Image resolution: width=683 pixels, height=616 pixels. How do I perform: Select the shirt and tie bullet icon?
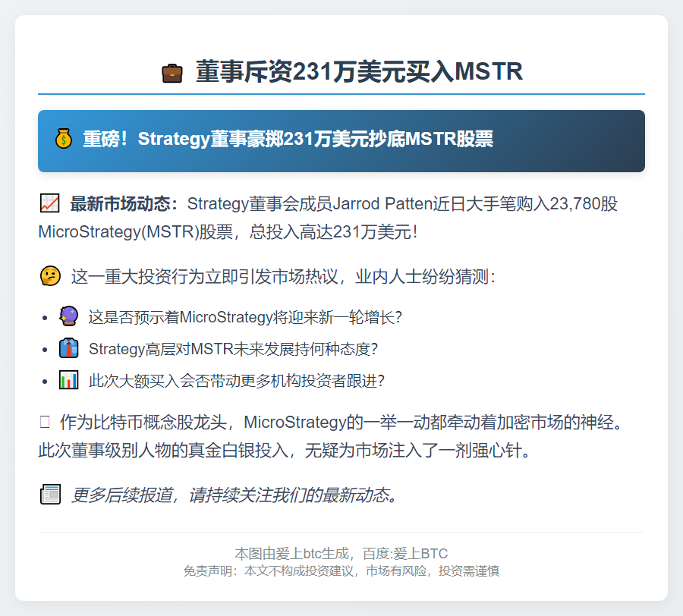pyautogui.click(x=69, y=348)
